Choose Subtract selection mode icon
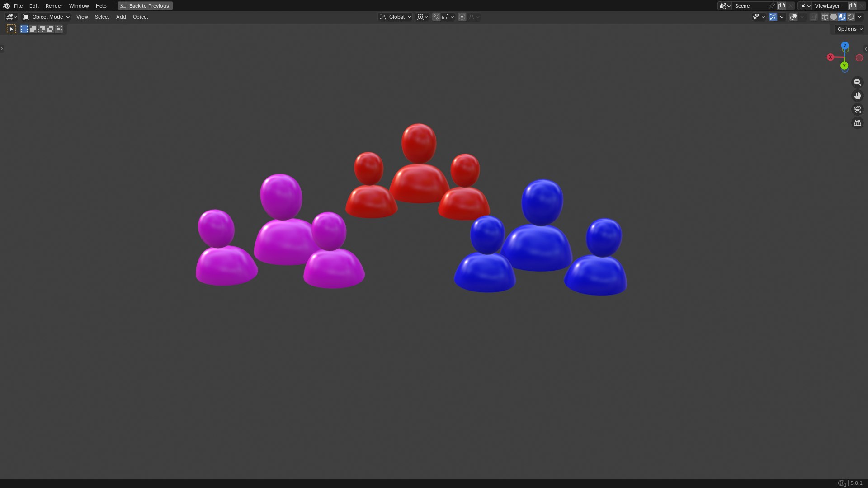This screenshot has width=868, height=488. click(x=42, y=29)
